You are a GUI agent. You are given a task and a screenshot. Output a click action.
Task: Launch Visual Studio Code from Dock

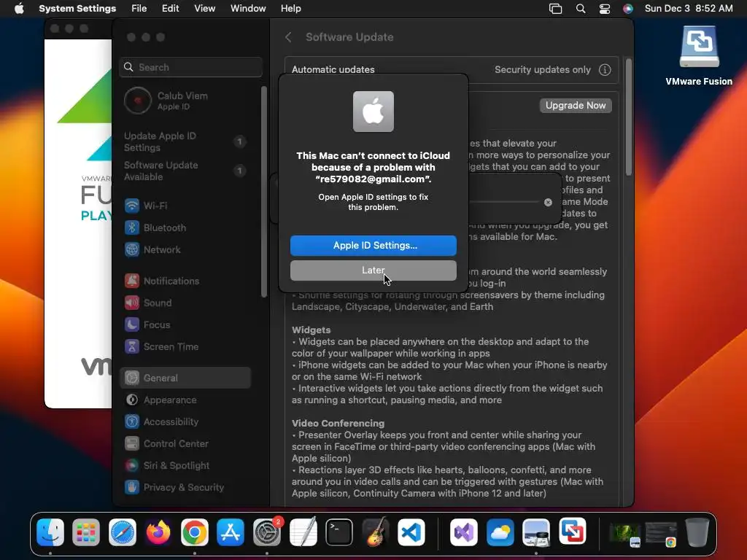pyautogui.click(x=411, y=532)
